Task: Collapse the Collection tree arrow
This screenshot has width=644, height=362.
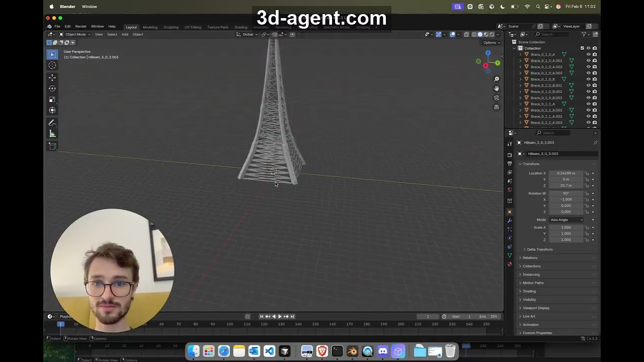Action: coord(514,48)
